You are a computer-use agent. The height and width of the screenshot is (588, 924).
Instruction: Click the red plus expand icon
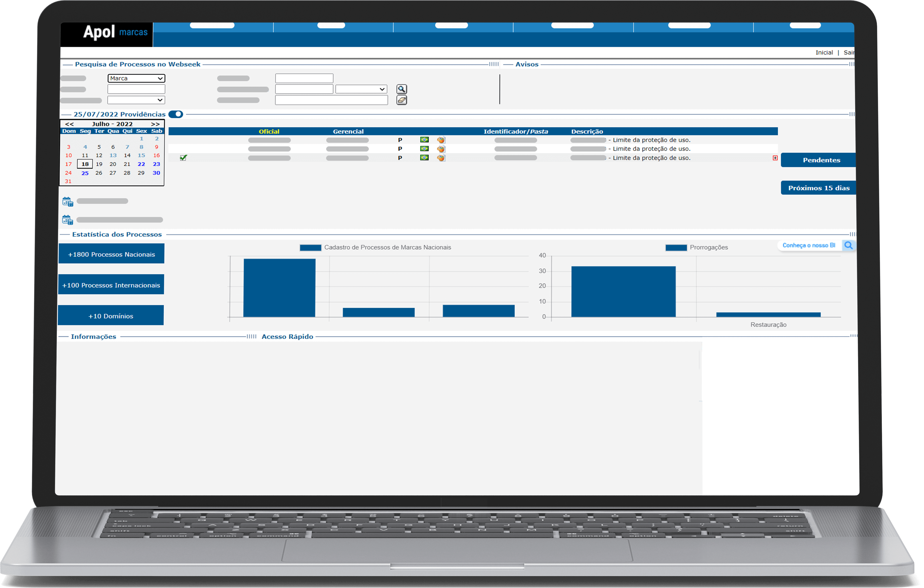coord(775,158)
